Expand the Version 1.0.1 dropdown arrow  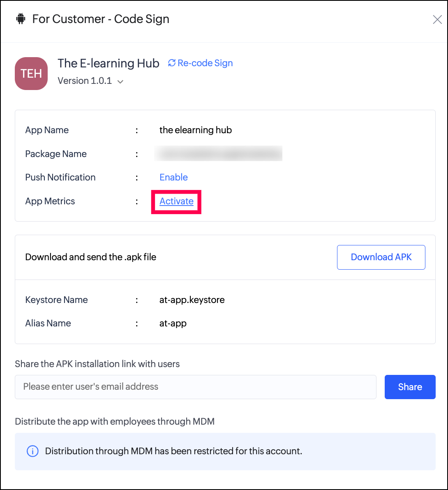point(120,81)
